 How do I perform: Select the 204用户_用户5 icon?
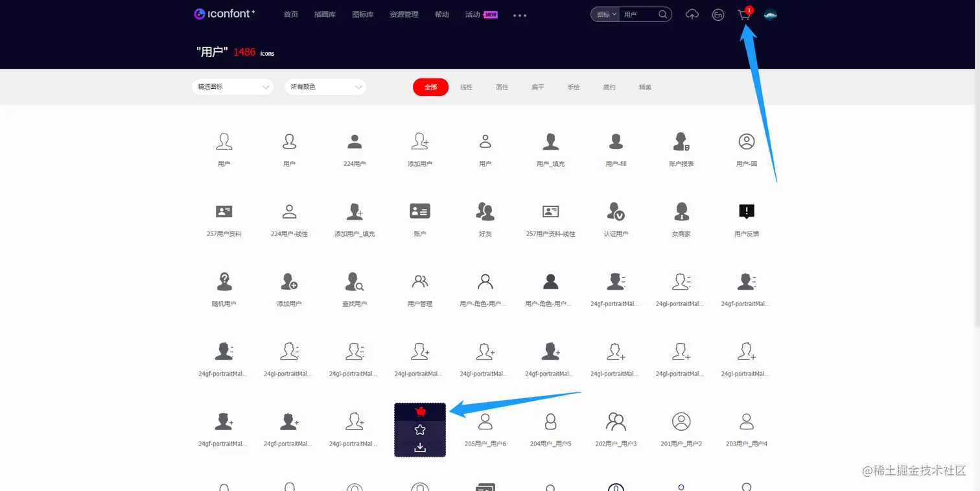point(551,422)
